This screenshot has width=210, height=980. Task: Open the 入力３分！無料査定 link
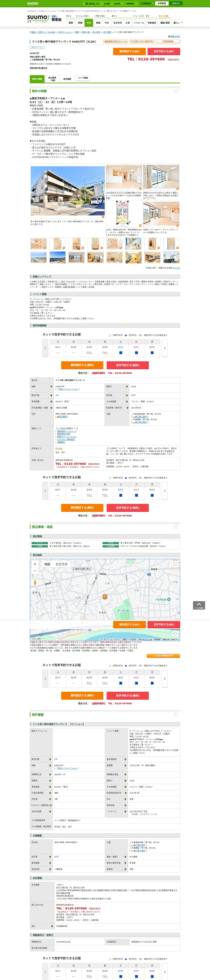(66, 439)
